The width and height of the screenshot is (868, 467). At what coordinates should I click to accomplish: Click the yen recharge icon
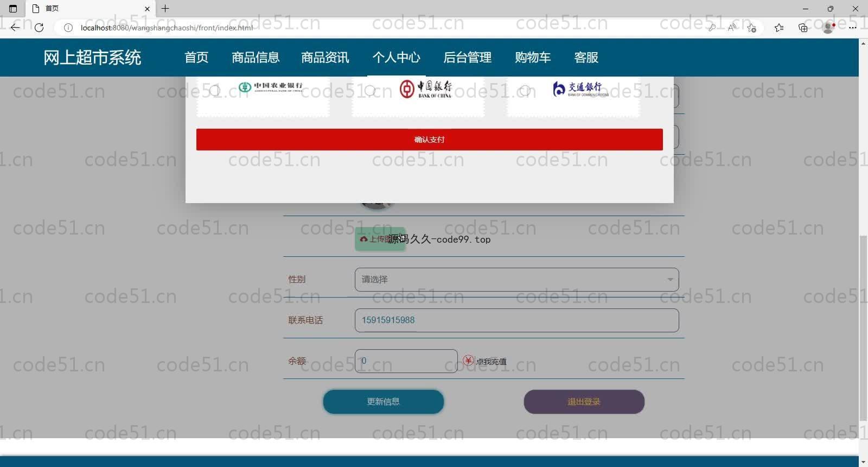click(468, 361)
